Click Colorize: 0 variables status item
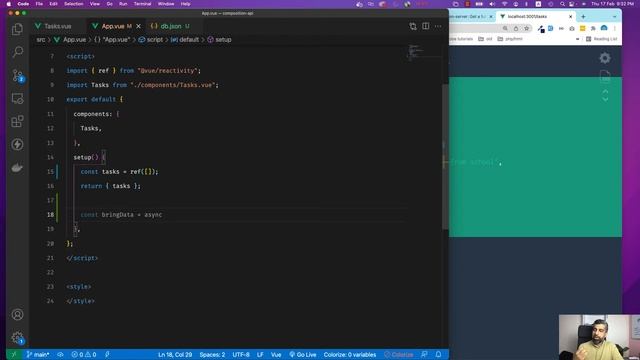640x360 pixels. (350, 354)
